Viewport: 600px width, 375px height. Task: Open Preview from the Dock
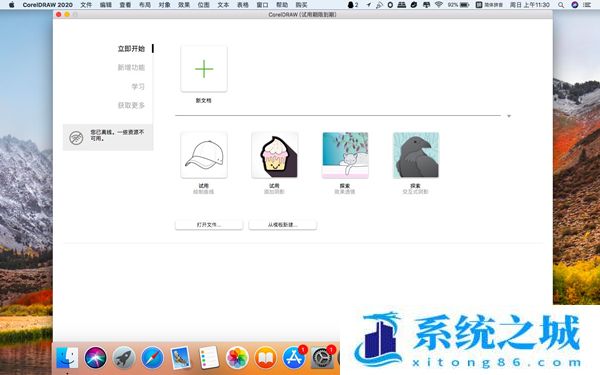tap(180, 358)
